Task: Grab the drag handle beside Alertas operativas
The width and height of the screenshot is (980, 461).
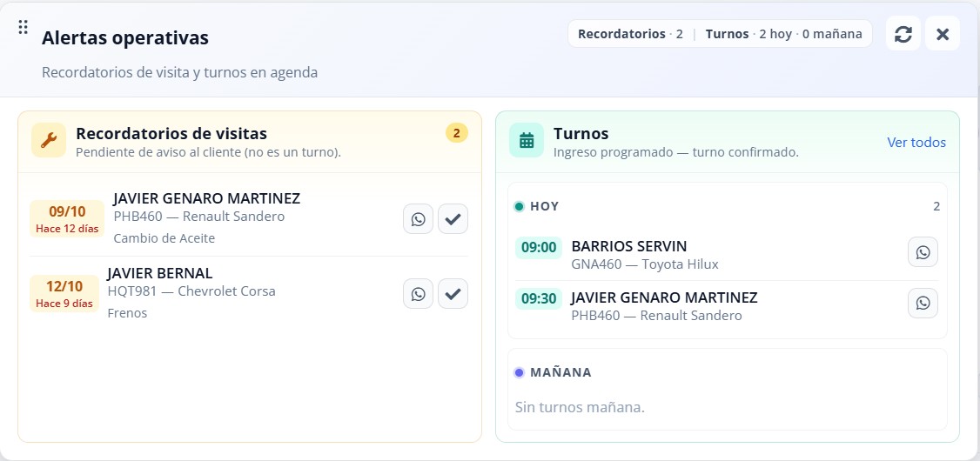Action: point(23,27)
